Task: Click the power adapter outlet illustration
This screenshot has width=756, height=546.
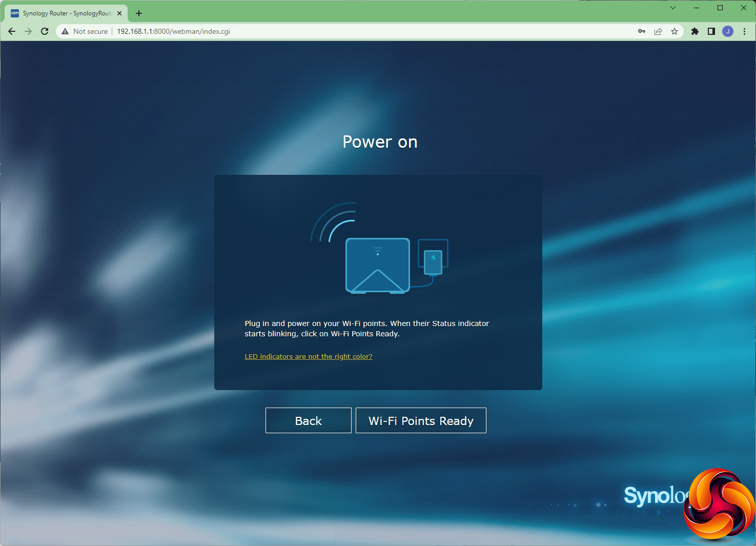Action: pyautogui.click(x=433, y=257)
